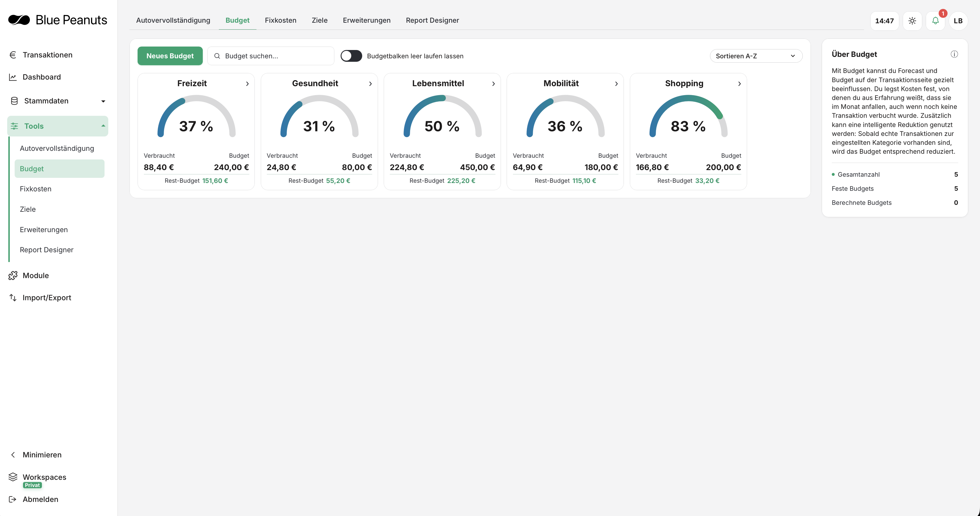Open Freizeit budget details chevron

(x=247, y=84)
